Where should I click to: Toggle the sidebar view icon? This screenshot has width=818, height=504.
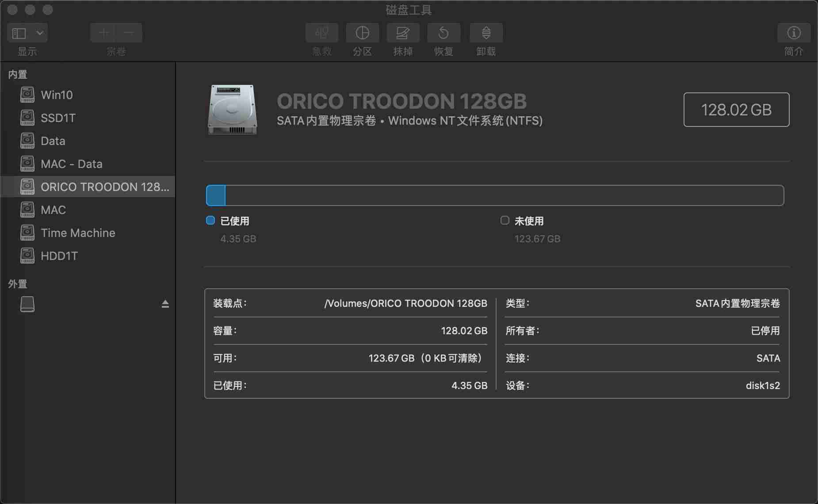(19, 33)
